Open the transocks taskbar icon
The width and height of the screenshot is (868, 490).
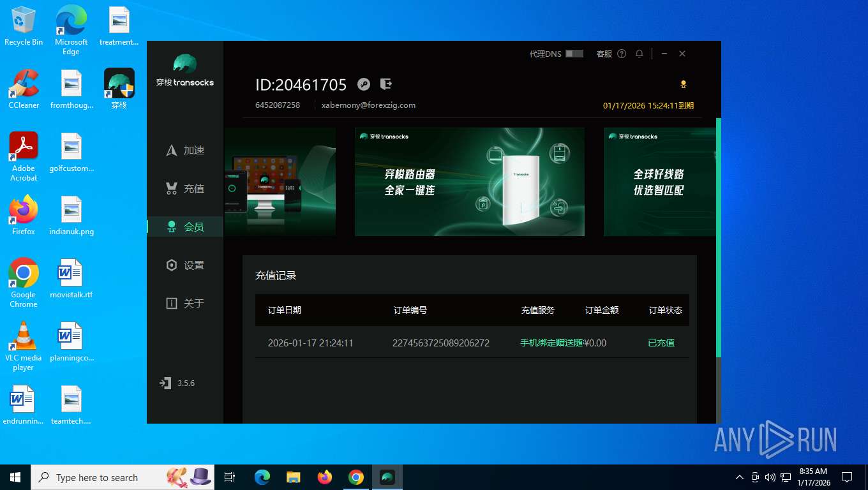(387, 477)
